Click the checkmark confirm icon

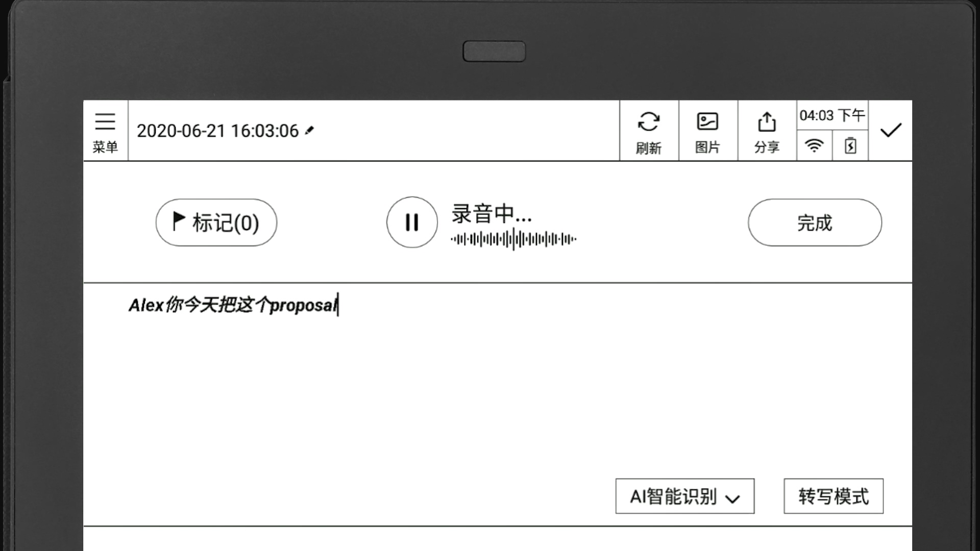pyautogui.click(x=890, y=130)
